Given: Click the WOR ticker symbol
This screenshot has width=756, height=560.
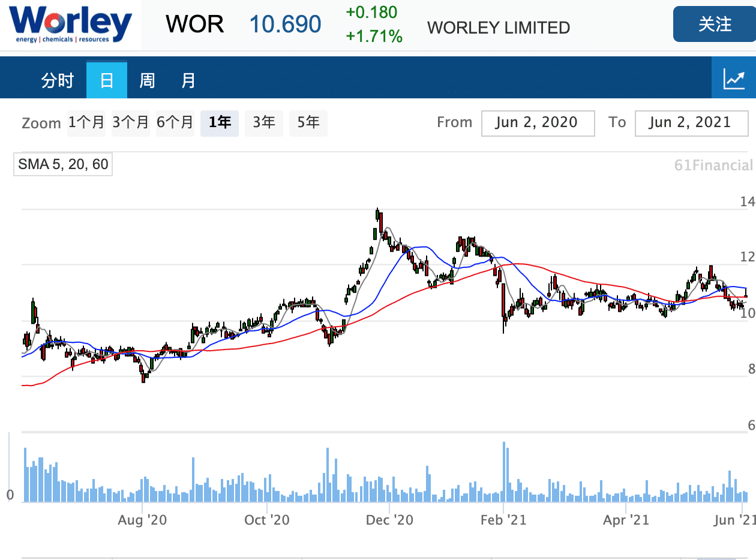Looking at the screenshot, I should pyautogui.click(x=195, y=24).
